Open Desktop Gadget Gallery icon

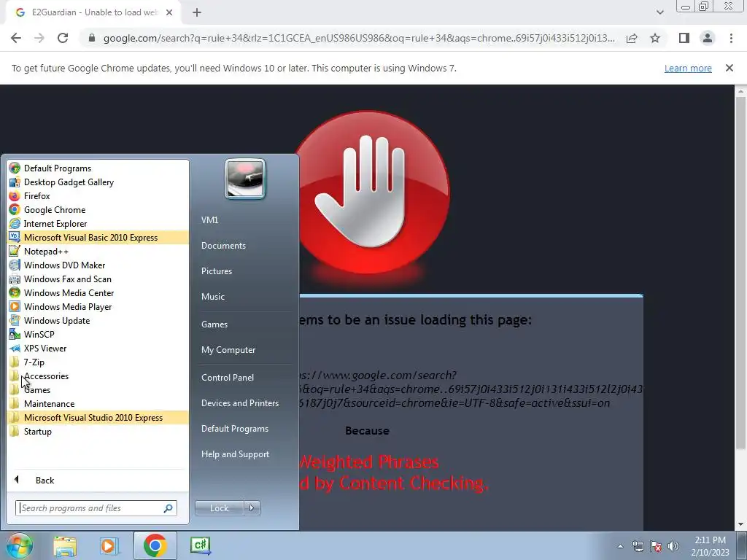(15, 182)
